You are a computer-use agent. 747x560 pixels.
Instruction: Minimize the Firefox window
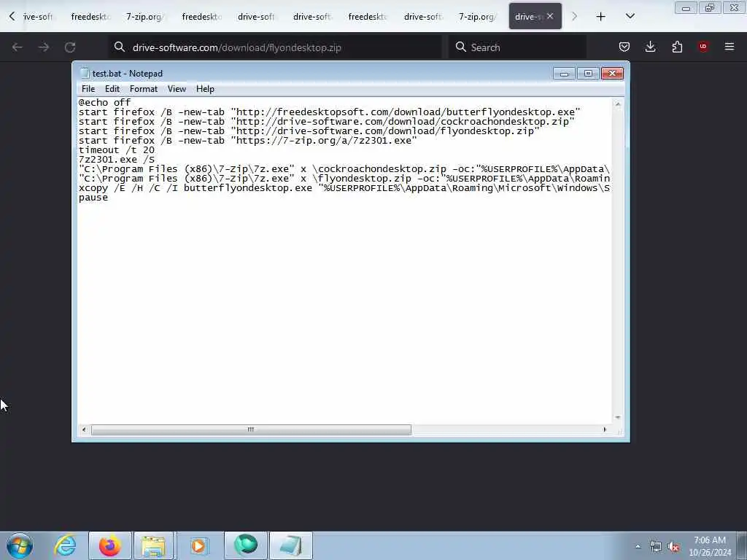(686, 8)
